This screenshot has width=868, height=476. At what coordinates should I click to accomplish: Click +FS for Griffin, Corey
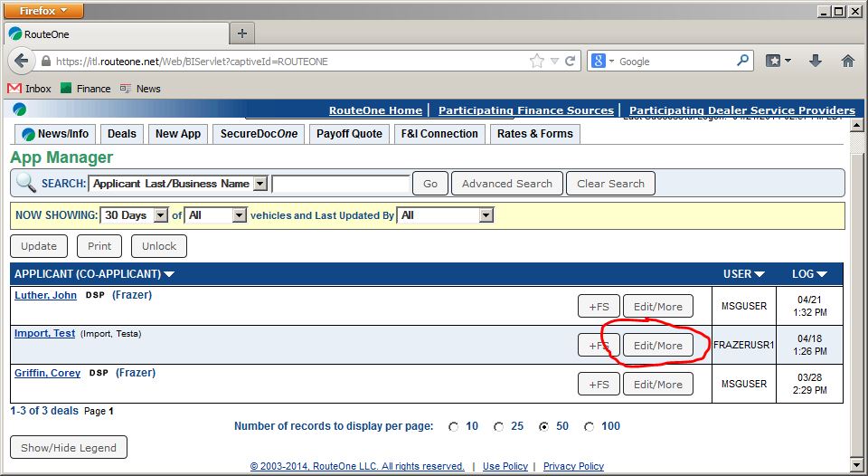[x=599, y=384]
